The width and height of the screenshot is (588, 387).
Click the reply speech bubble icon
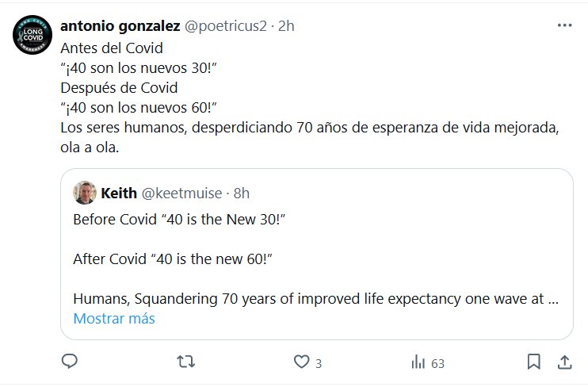(70, 362)
